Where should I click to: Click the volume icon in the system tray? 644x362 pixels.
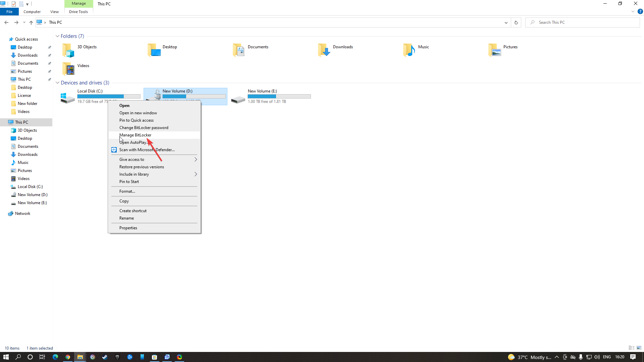pos(597,357)
